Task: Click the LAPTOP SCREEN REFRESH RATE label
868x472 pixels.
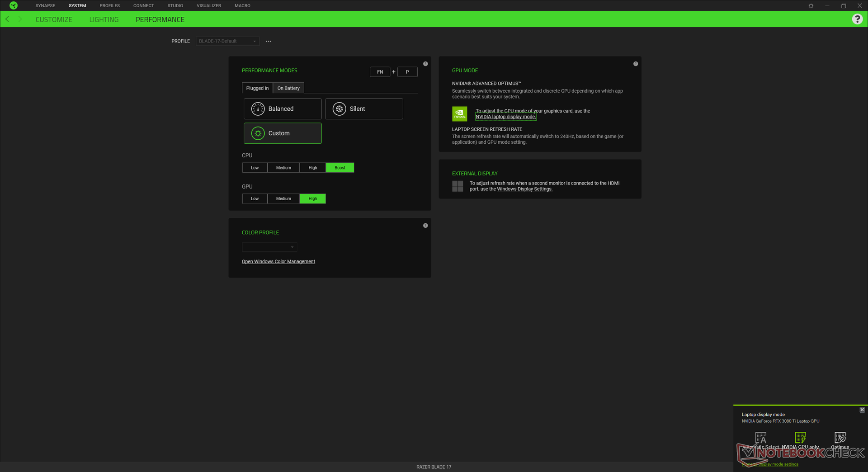Action: 487,129
